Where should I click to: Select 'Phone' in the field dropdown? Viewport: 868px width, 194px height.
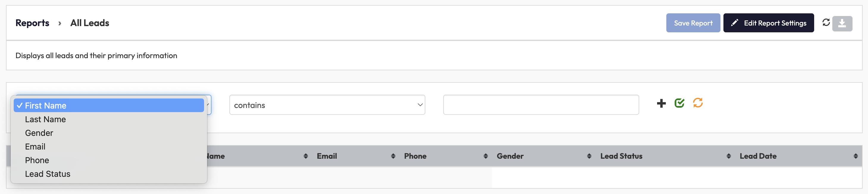(x=37, y=160)
